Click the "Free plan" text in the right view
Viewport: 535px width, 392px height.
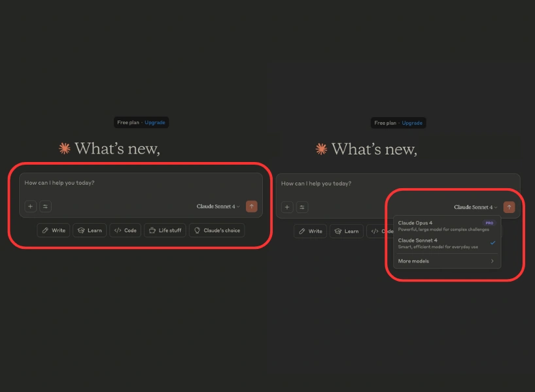coord(385,123)
